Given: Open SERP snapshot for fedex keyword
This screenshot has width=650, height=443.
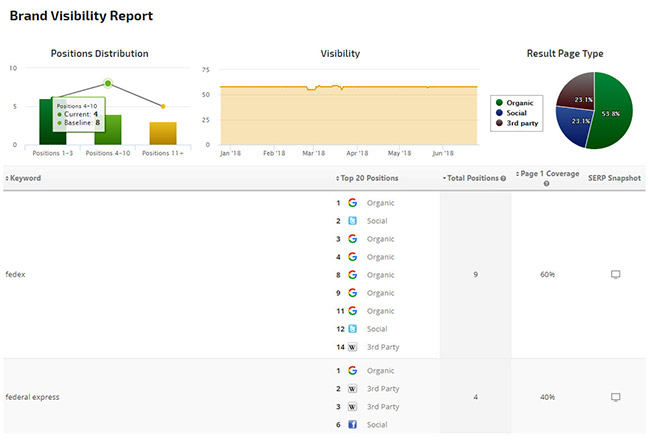Looking at the screenshot, I should tap(615, 275).
